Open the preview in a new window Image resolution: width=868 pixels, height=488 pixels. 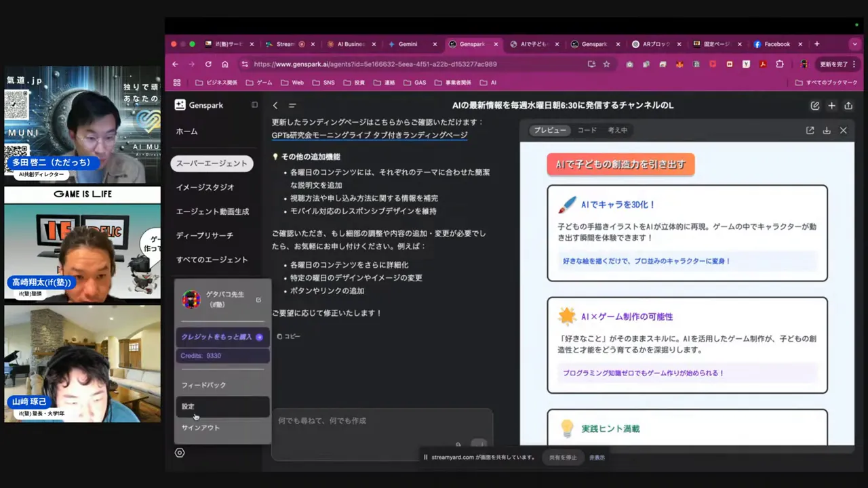(810, 130)
